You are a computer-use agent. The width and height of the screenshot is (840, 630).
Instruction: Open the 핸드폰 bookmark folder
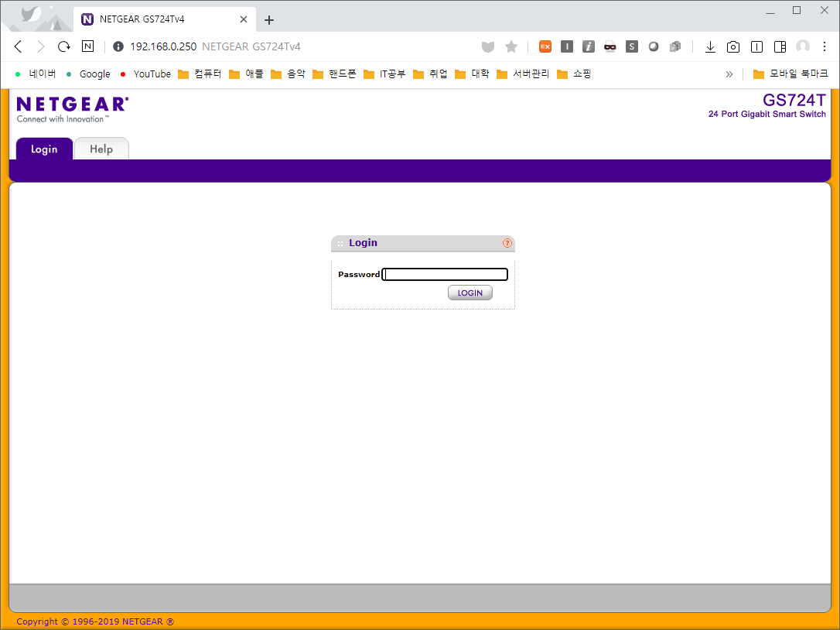pos(334,74)
